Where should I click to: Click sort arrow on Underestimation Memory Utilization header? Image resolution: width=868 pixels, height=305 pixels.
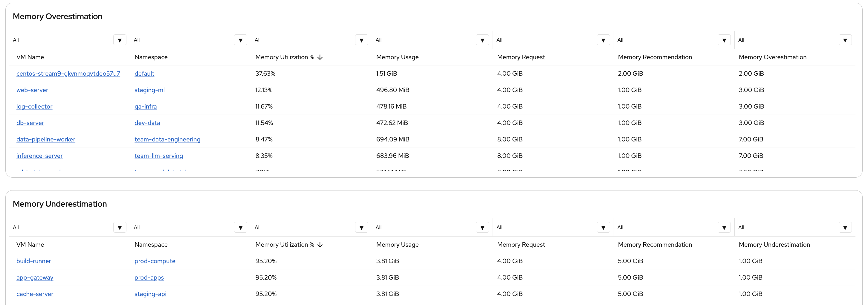pos(320,245)
